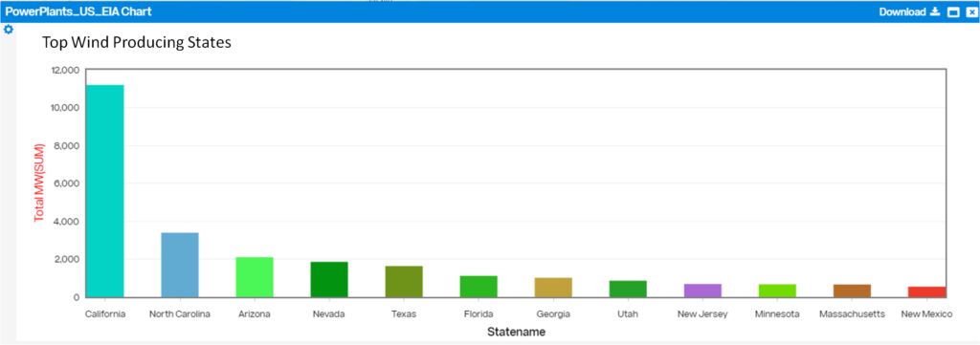
Task: Click the 'Statename' x-axis title
Action: pos(516,332)
